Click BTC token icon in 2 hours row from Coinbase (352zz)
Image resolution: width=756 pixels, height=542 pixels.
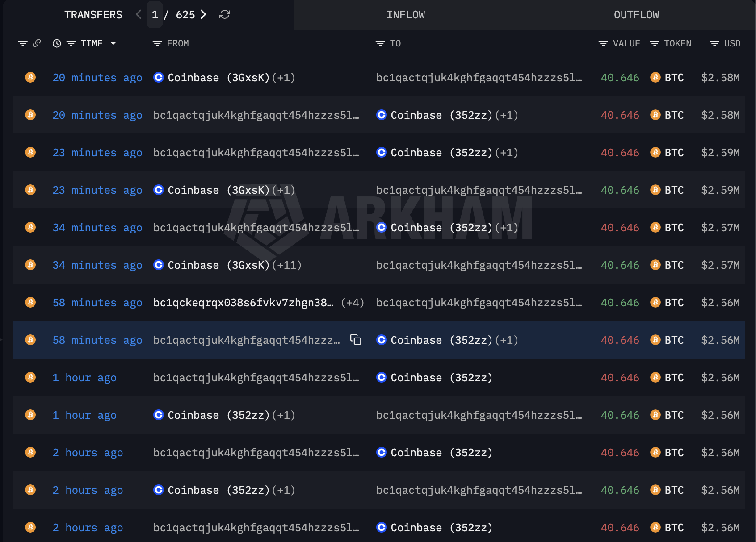tap(655, 490)
